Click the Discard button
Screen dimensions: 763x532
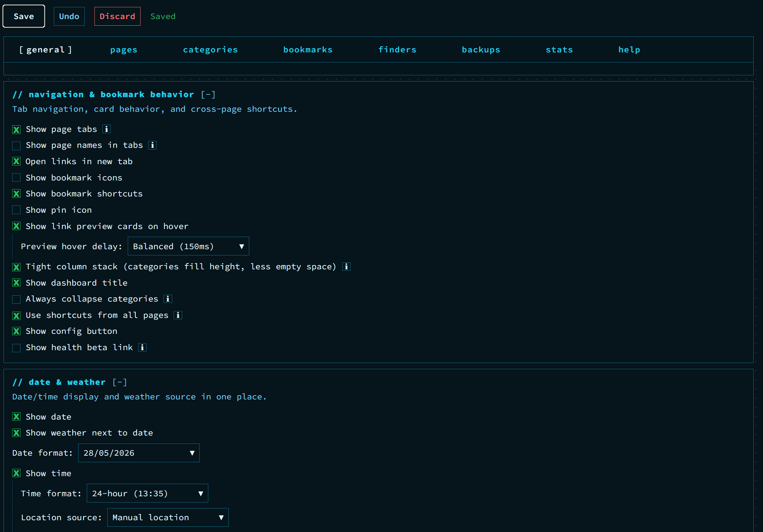point(117,16)
